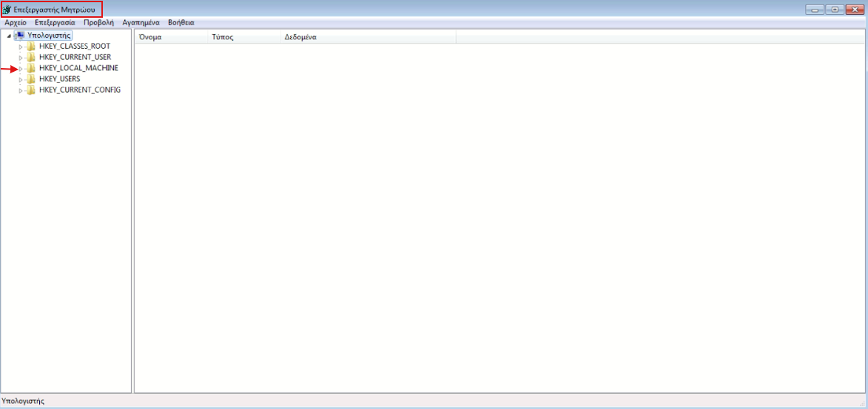This screenshot has width=868, height=409.
Task: Expand the HKEY_USERS key arrow
Action: pos(21,79)
